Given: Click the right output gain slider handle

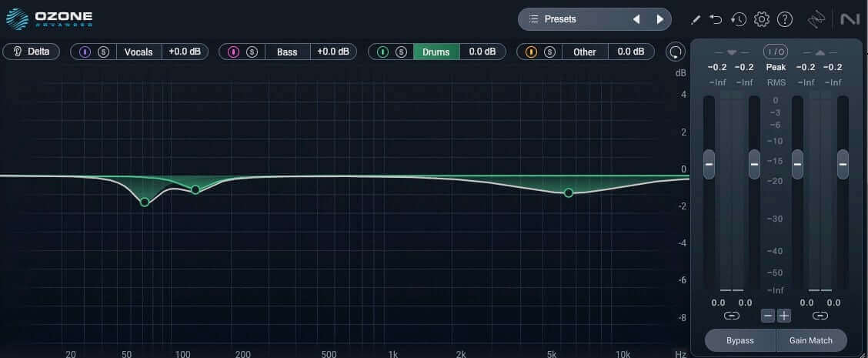Looking at the screenshot, I should (x=843, y=164).
